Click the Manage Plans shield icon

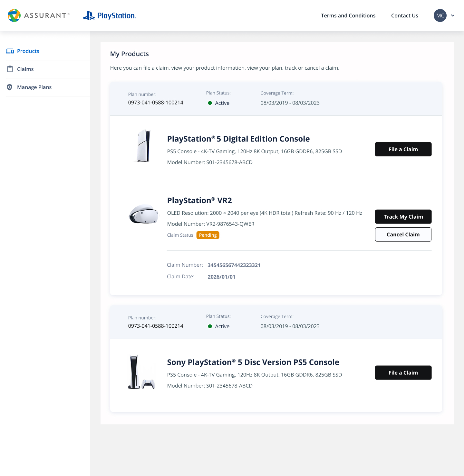[x=10, y=87]
